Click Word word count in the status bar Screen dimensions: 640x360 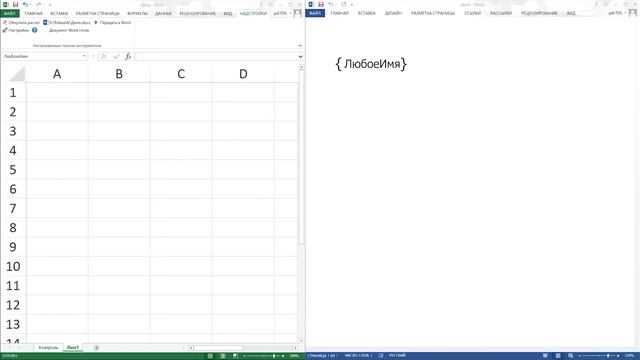358,356
